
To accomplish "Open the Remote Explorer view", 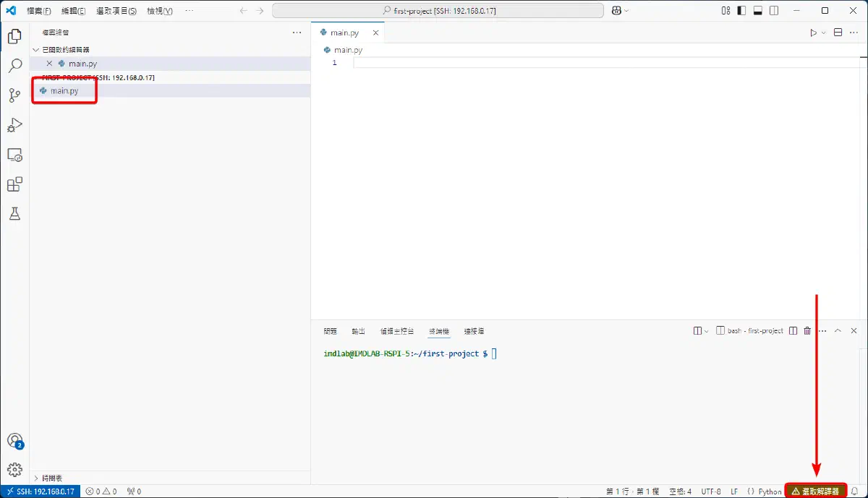I will [14, 155].
